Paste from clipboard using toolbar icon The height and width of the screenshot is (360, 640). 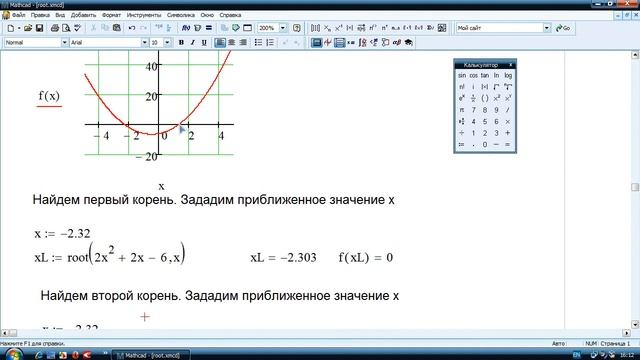tap(117, 28)
